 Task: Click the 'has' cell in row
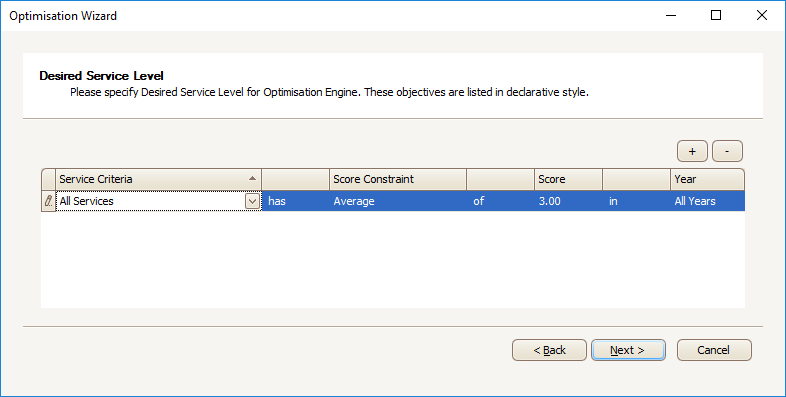(x=295, y=201)
